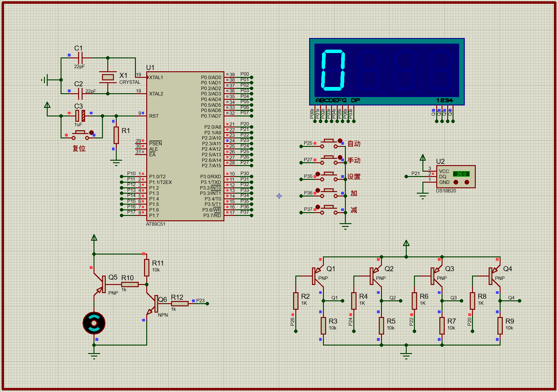Select resistor R3 10k
558x392 pixels.
click(x=323, y=325)
